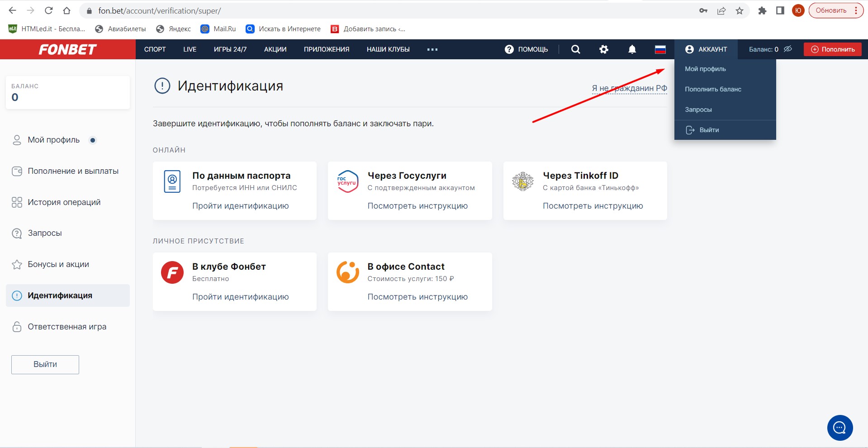Open the live chat support bubble
Screen dimensions: 868x448
click(x=840, y=428)
